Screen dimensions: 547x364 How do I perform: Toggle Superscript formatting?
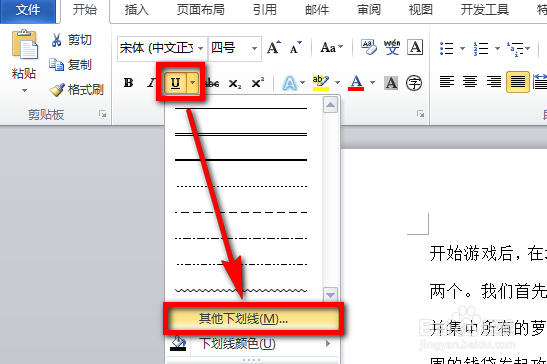pos(257,83)
